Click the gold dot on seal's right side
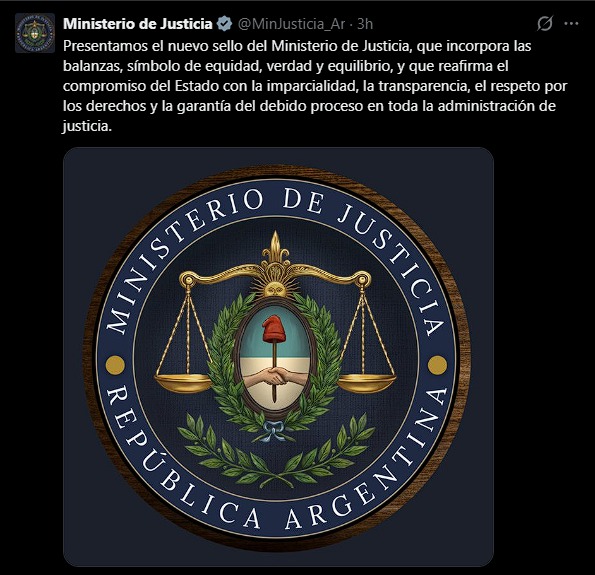Screen dimensions: 595x575 pyautogui.click(x=438, y=365)
